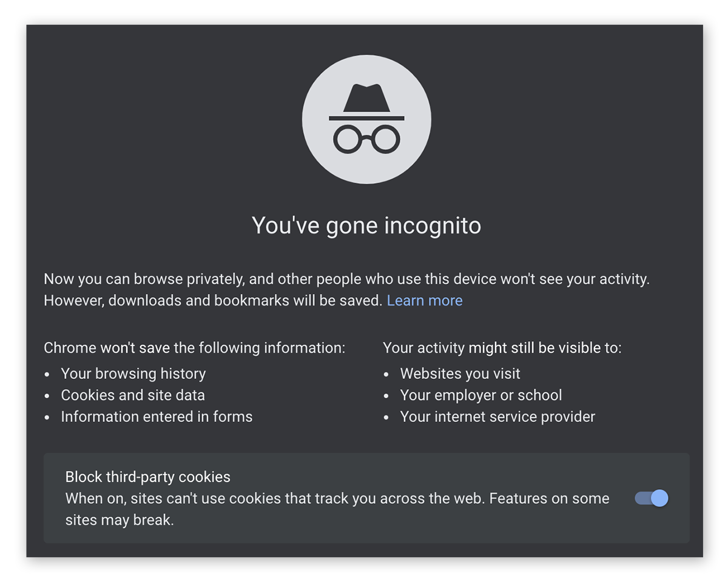Click the Information entered in forms list item

[157, 416]
